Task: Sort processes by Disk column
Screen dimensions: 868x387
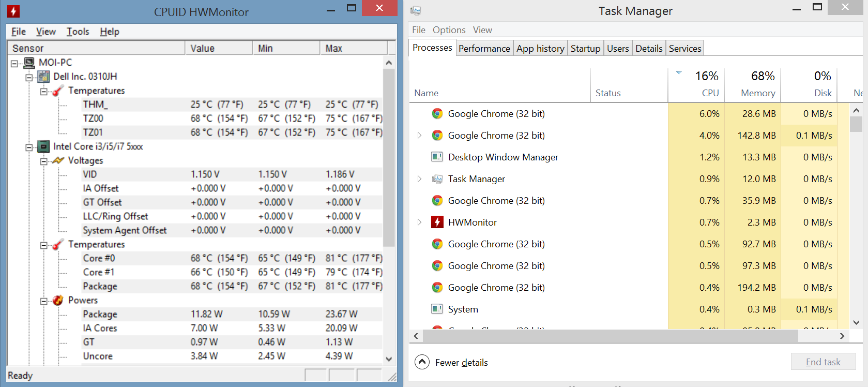Action: point(809,85)
